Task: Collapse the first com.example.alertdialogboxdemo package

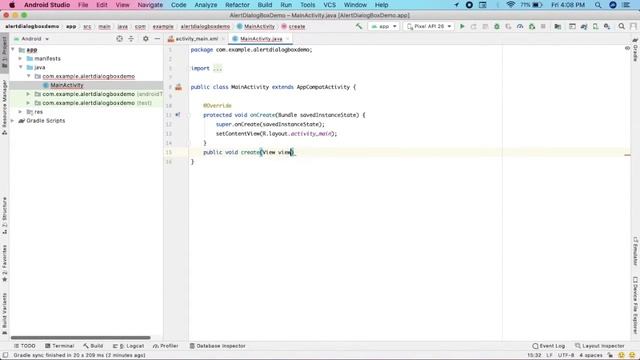Action: click(29, 76)
